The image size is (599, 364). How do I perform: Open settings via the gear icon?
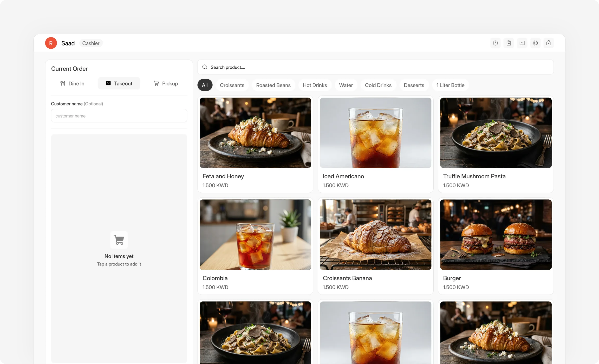[x=535, y=43]
